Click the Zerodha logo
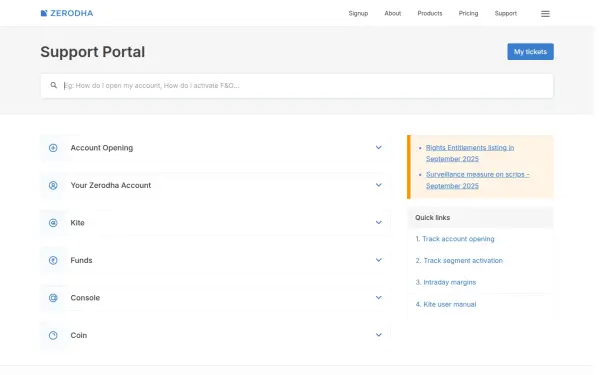Screen dimensions: 600x375 (x=67, y=13)
